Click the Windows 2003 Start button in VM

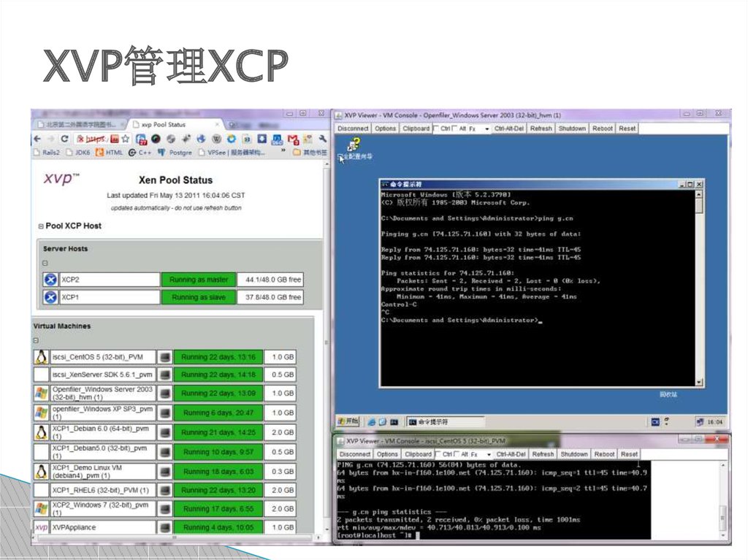(x=348, y=421)
